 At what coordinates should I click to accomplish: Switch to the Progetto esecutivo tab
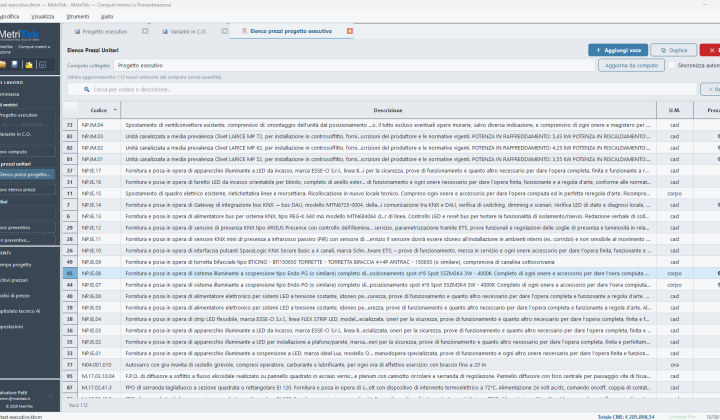click(105, 32)
